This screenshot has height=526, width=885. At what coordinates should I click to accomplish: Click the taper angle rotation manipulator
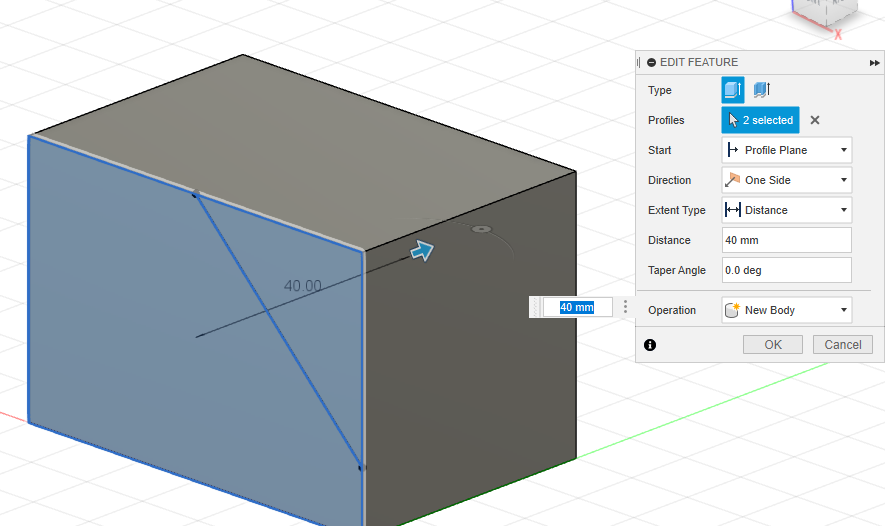tap(482, 229)
